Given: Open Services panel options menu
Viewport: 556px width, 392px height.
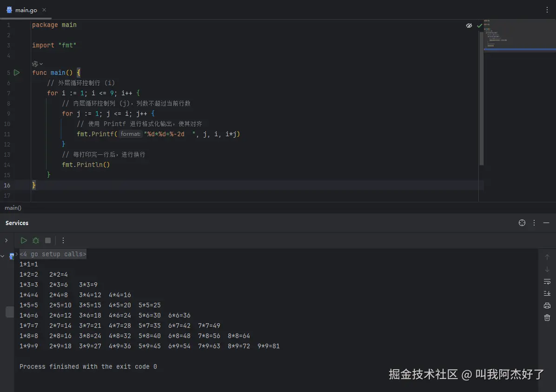Looking at the screenshot, I should [534, 223].
